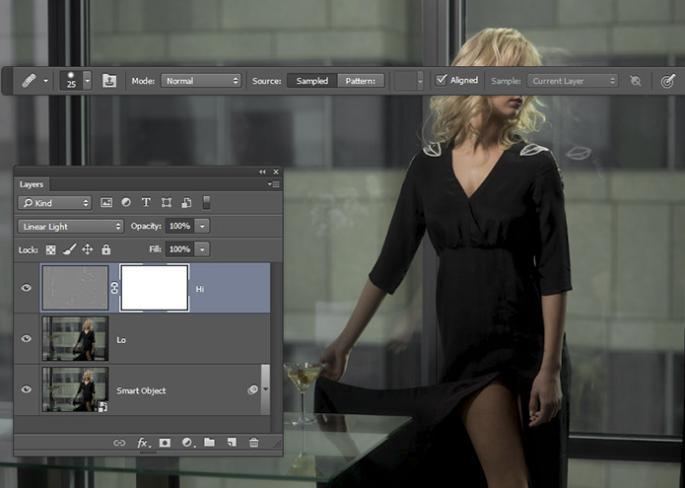Click lock transparent pixels icon

point(51,249)
